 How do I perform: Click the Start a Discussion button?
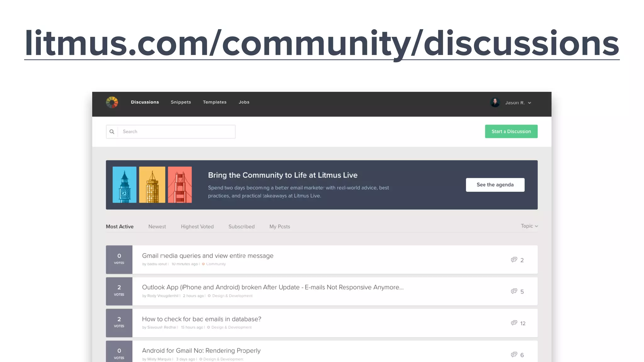point(511,131)
